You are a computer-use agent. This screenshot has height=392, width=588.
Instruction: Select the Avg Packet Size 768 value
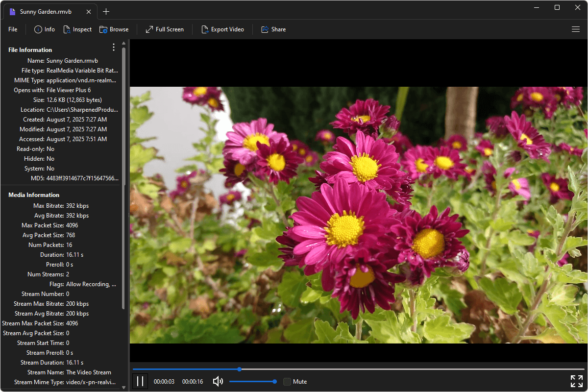(71, 235)
